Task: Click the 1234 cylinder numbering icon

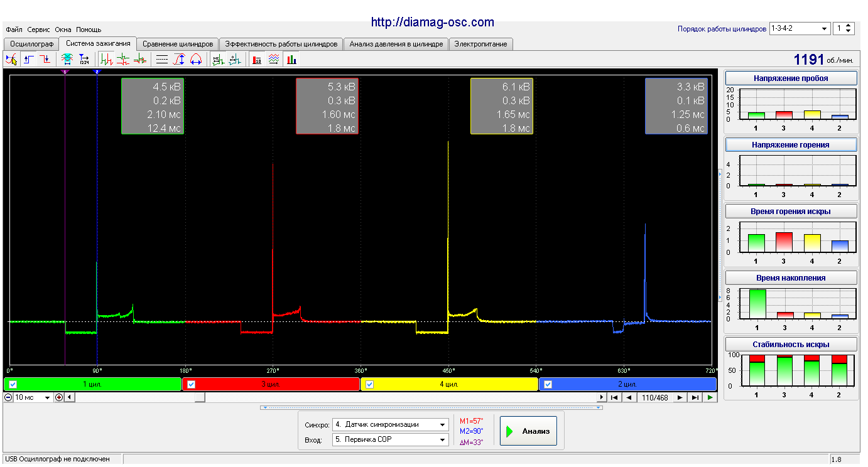Action: [84, 60]
